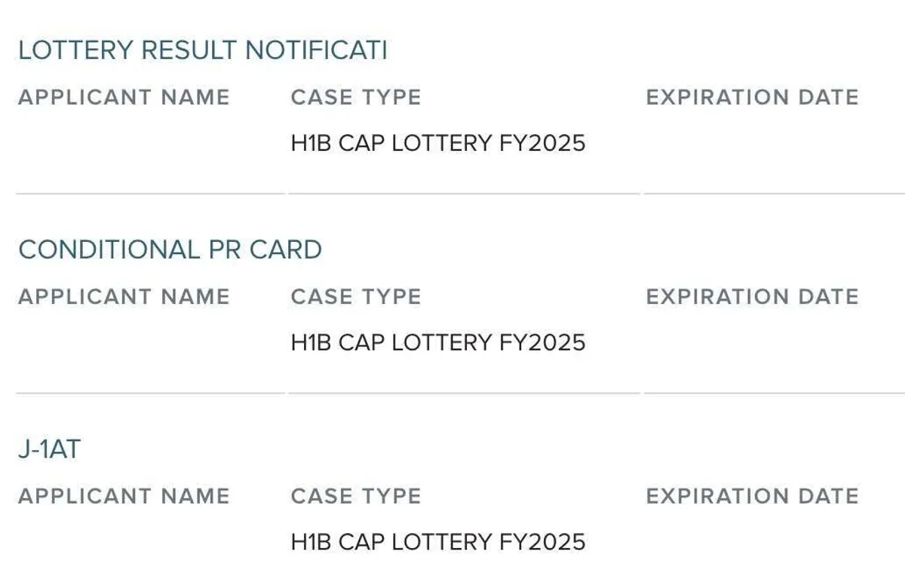
Task: Click Applicant Name label under Lottery Result
Action: [x=124, y=97]
